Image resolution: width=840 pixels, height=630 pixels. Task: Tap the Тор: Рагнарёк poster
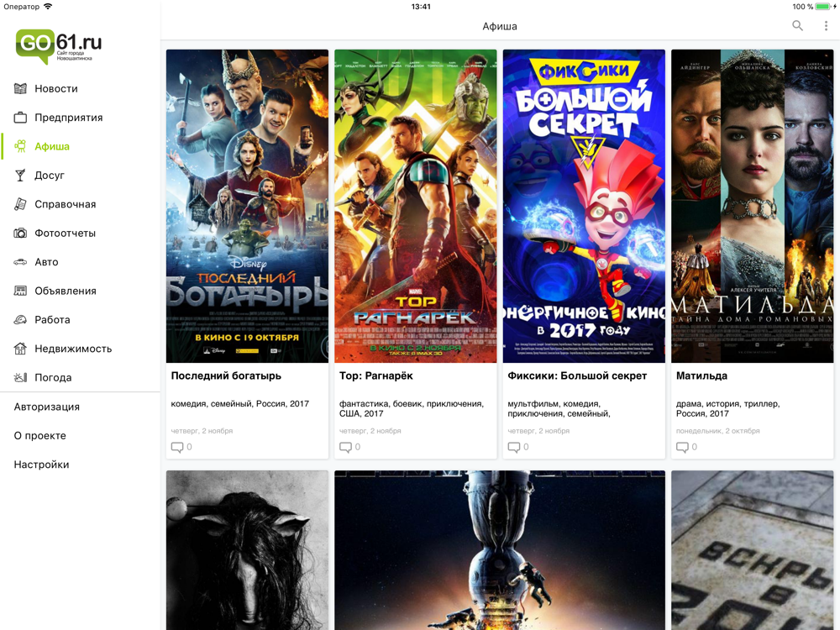pyautogui.click(x=415, y=207)
